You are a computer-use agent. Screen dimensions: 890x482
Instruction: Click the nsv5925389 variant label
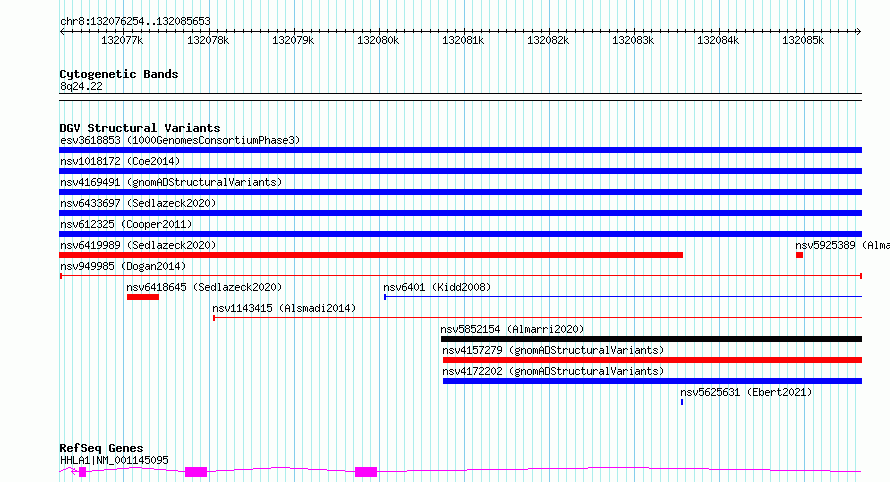pyautogui.click(x=842, y=245)
